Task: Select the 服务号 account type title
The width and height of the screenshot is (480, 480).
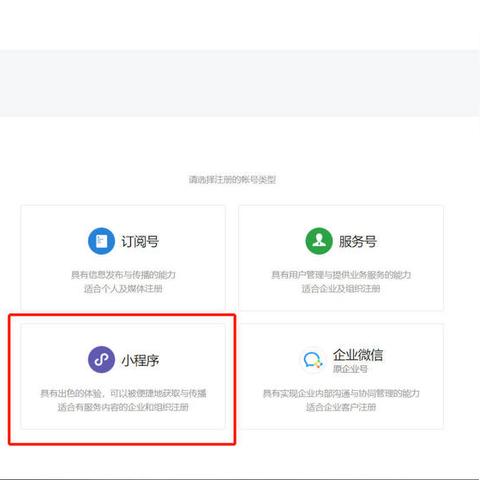Action: (358, 242)
